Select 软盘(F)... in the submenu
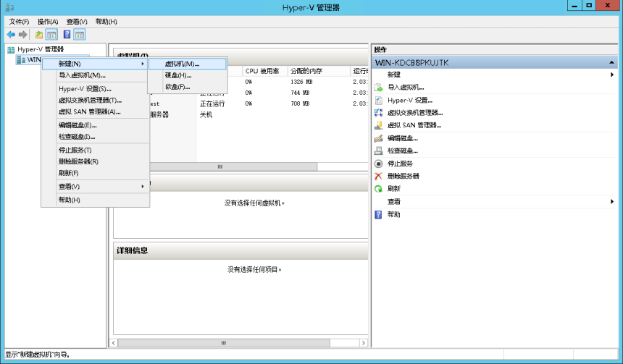The image size is (623, 364). (x=188, y=87)
